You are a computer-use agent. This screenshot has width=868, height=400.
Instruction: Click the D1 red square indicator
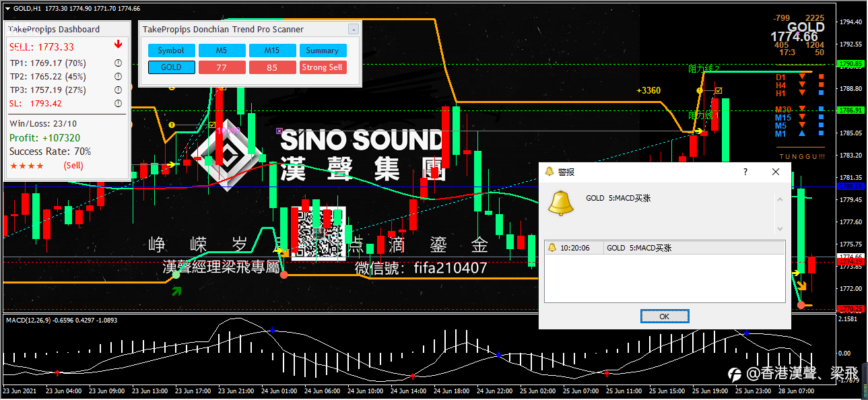point(821,77)
